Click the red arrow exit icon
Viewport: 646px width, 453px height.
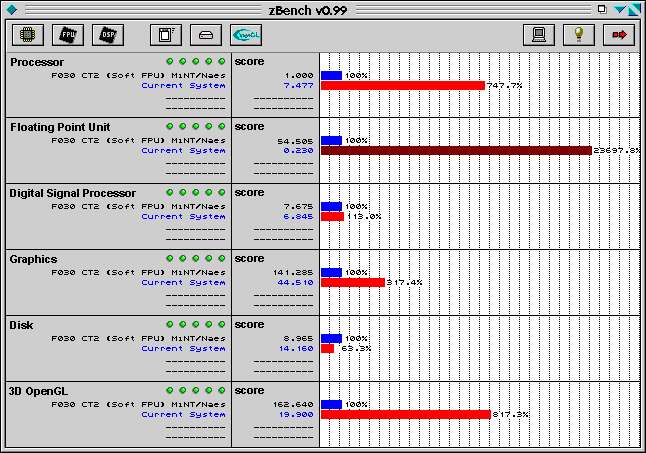click(618, 34)
